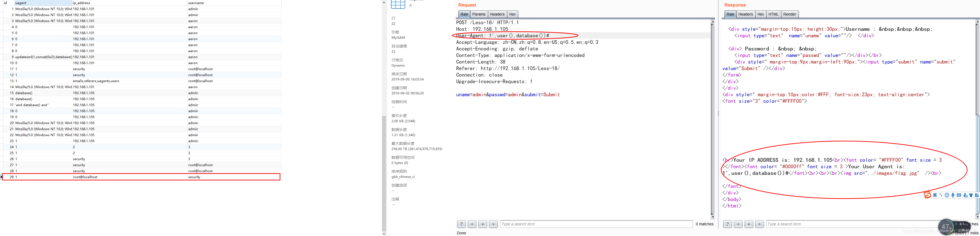Screen dimensions: 980x236
Task: Click the ip_address column header
Action: point(130,3)
